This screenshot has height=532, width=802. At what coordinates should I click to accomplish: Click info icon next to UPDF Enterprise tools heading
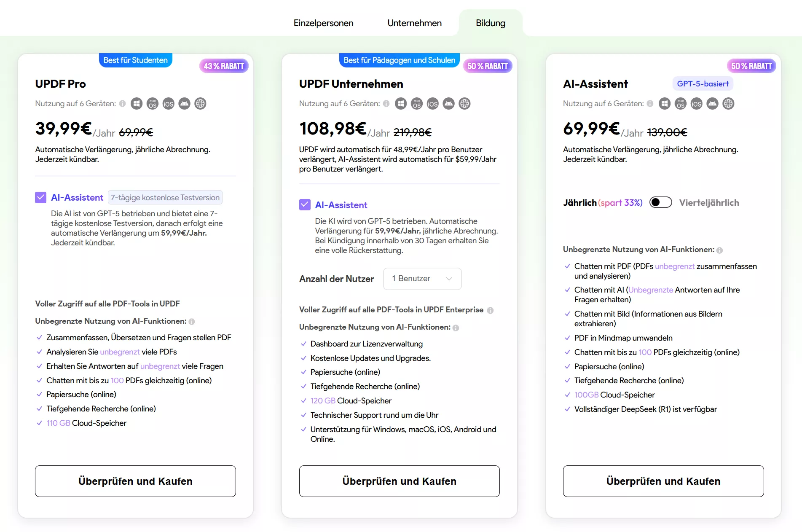tap(490, 310)
